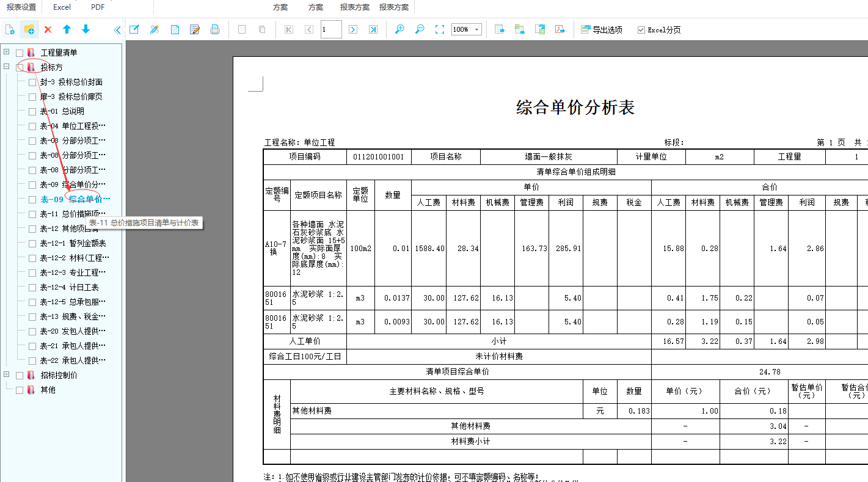The width and height of the screenshot is (868, 482).
Task: Click the 导出选项 button
Action: [x=601, y=29]
